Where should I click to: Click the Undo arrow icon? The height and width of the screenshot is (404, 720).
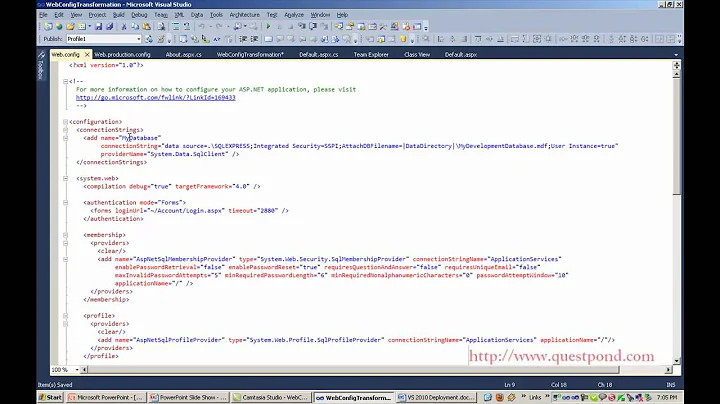tap(202, 27)
